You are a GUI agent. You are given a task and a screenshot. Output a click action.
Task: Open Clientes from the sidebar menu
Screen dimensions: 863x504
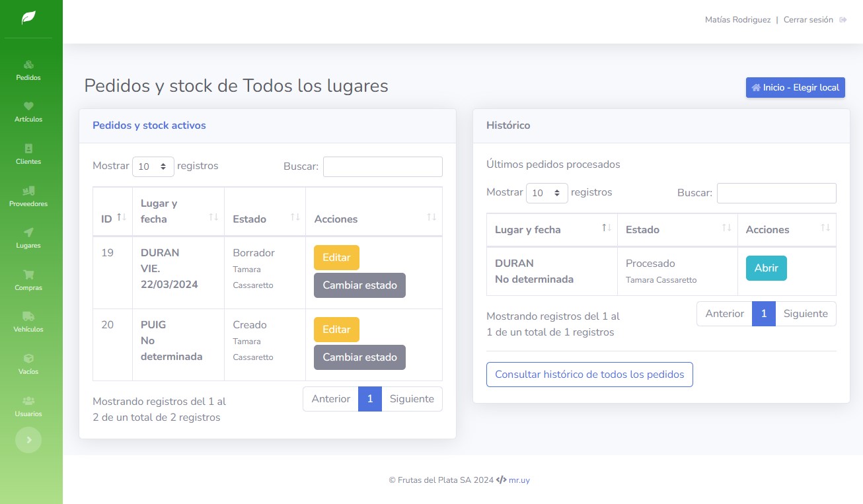point(28,154)
